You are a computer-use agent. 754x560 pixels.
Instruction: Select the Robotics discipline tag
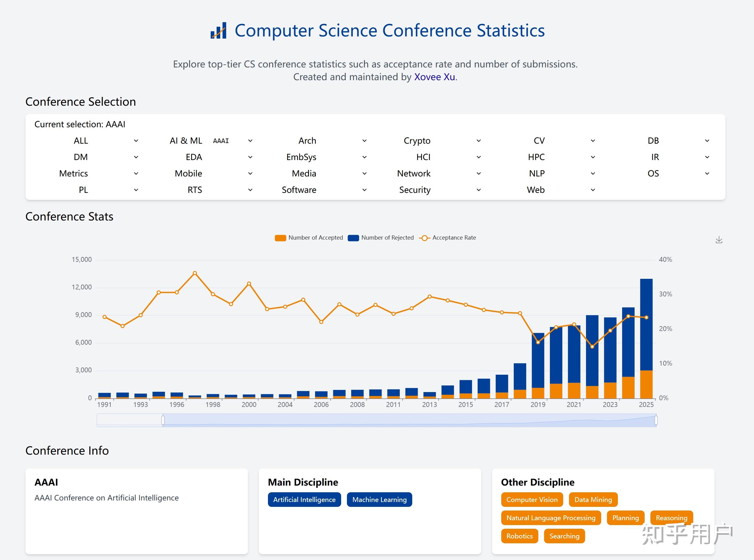click(519, 536)
